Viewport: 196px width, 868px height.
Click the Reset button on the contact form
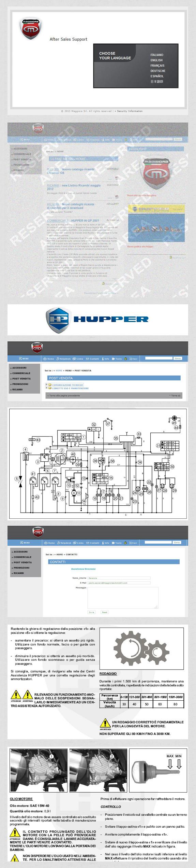tap(105, 612)
